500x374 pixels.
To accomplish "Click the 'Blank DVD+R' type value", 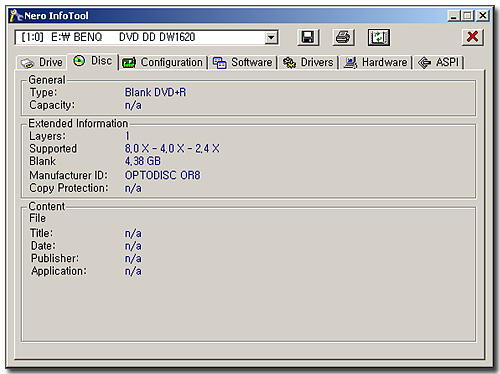I will coord(155,92).
